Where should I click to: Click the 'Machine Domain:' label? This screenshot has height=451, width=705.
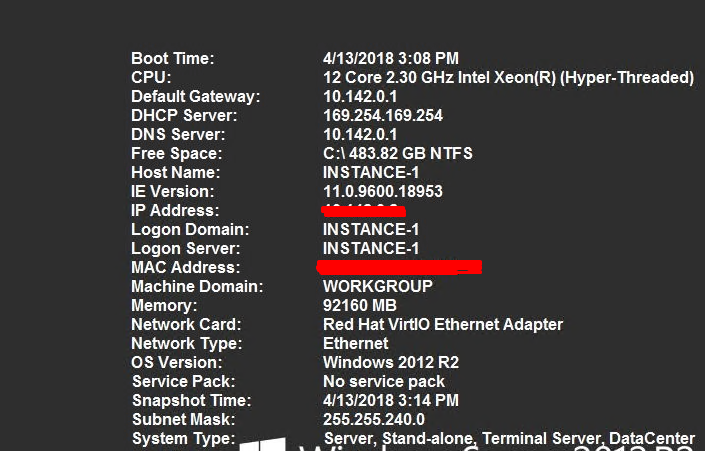click(197, 286)
